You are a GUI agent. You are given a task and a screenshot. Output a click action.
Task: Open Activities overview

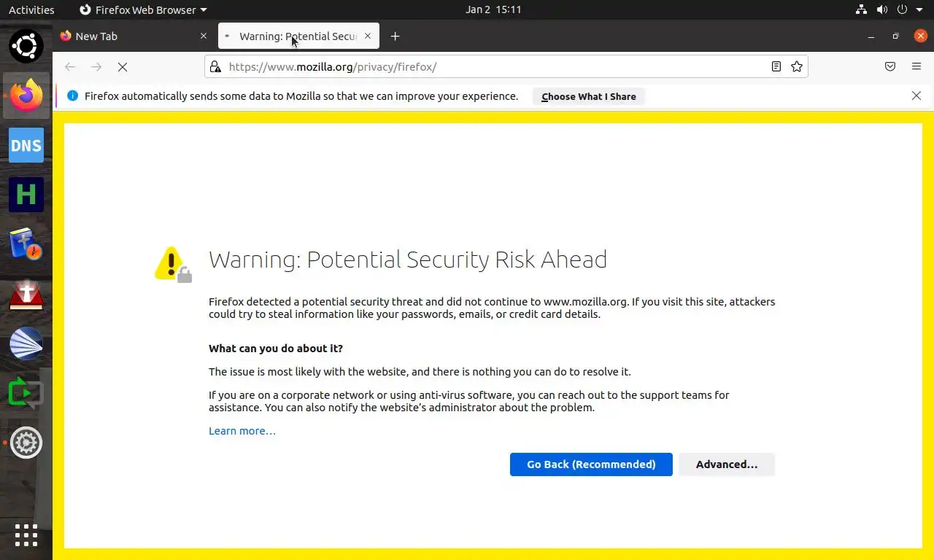tap(31, 9)
